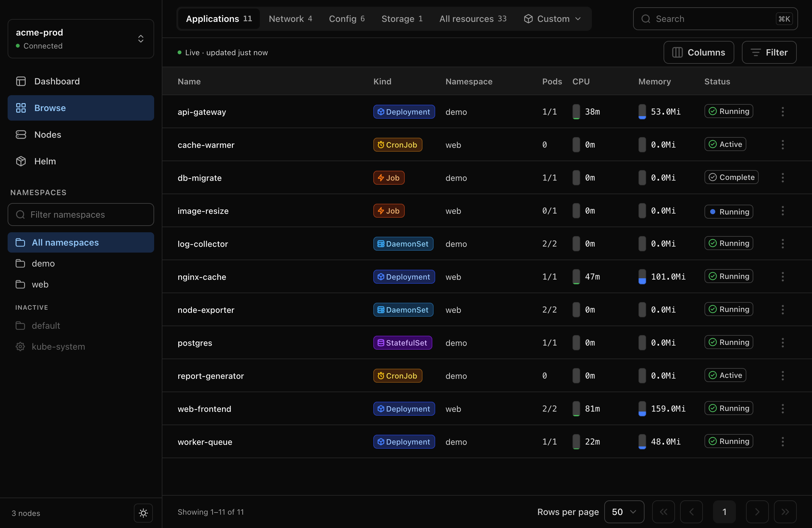Image resolution: width=812 pixels, height=528 pixels.
Task: Switch to the Storage tab
Action: tap(402, 19)
